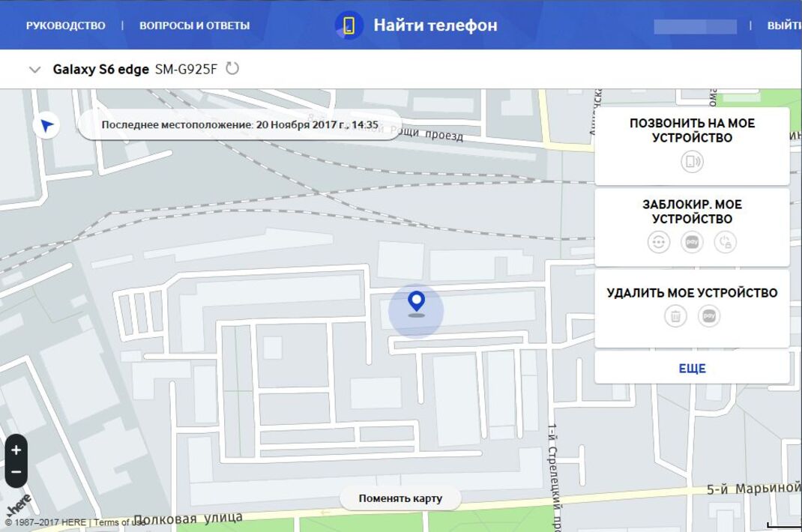
Task: Expand the device list chevron
Action: (x=34, y=70)
